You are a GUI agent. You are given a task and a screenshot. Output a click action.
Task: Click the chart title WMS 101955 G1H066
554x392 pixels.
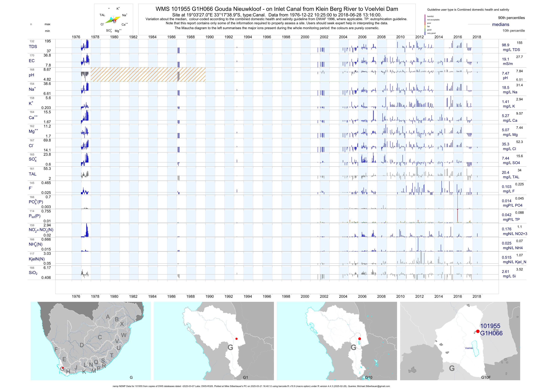[x=277, y=9]
